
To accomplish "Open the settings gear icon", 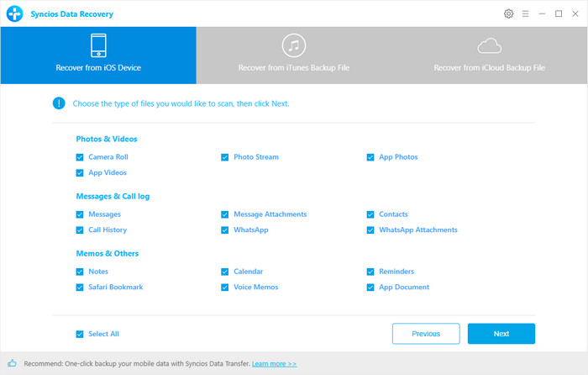I will click(x=508, y=14).
